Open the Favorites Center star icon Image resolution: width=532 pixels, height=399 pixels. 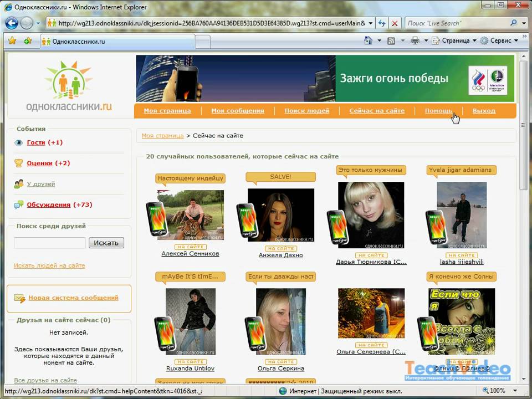coord(12,41)
